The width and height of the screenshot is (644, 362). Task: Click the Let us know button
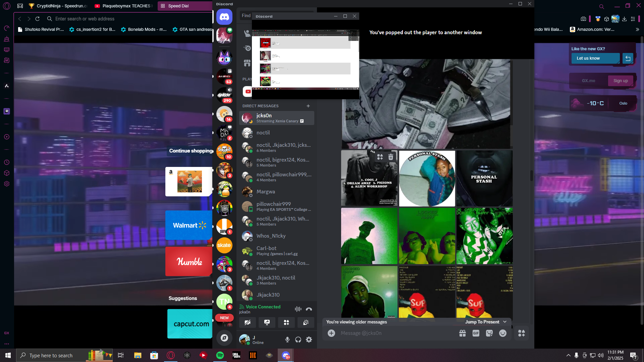tap(595, 58)
